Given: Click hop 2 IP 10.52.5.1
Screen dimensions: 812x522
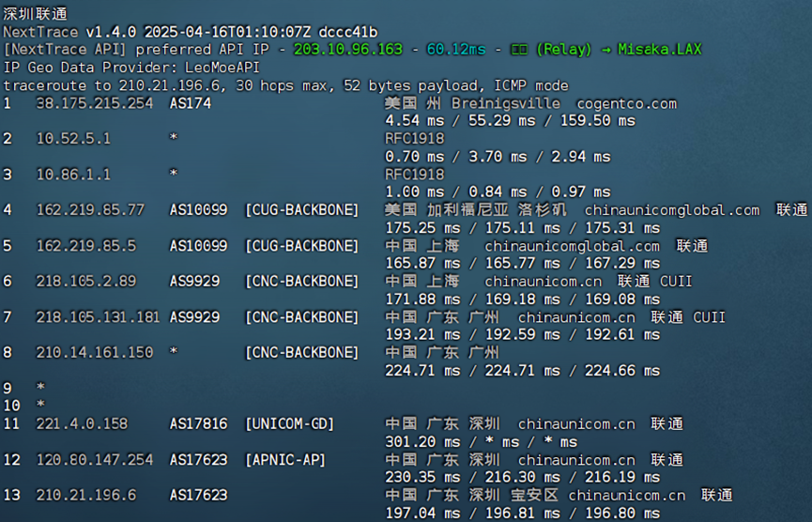Looking at the screenshot, I should pos(73,139).
